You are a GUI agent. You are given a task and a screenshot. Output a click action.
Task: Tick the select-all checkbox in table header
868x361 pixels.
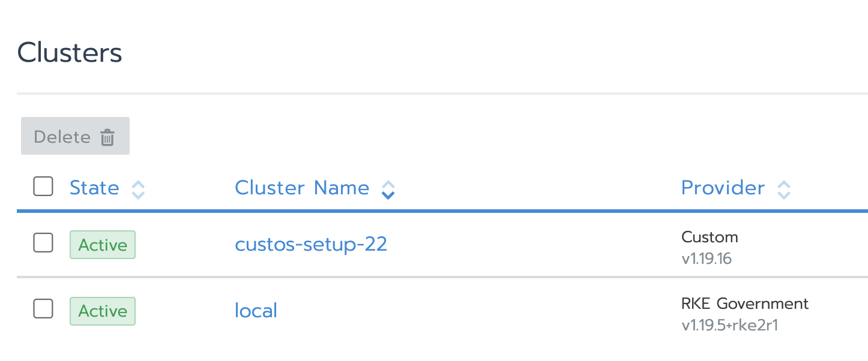43,187
